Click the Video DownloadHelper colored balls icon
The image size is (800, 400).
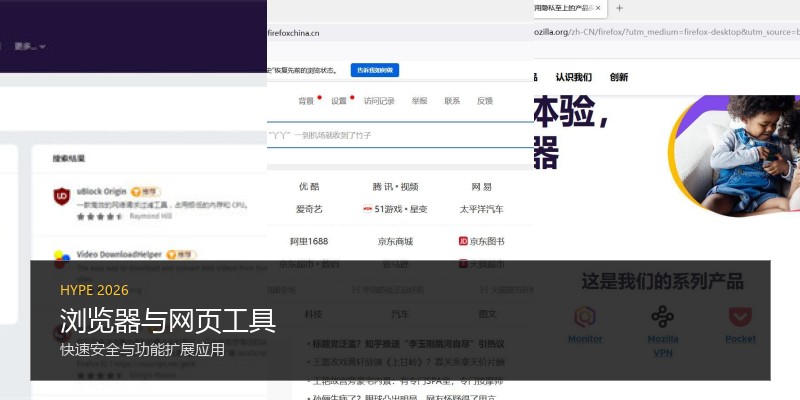(x=62, y=259)
